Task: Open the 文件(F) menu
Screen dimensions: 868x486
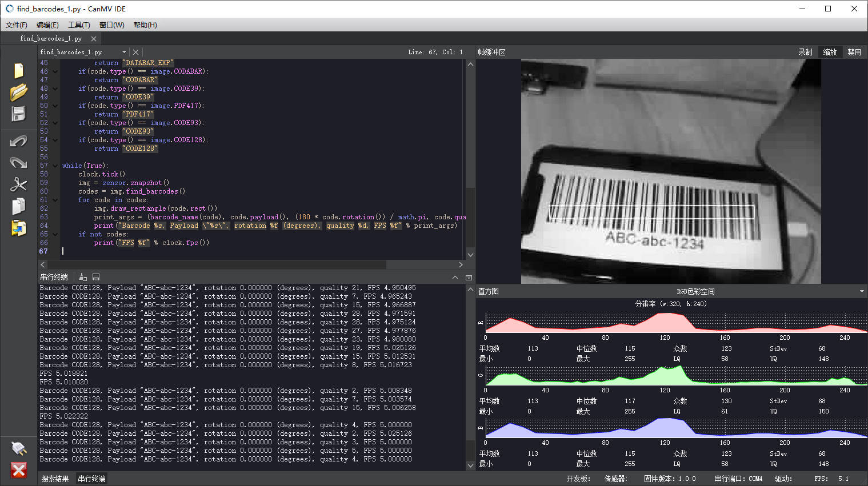Action: click(x=17, y=25)
